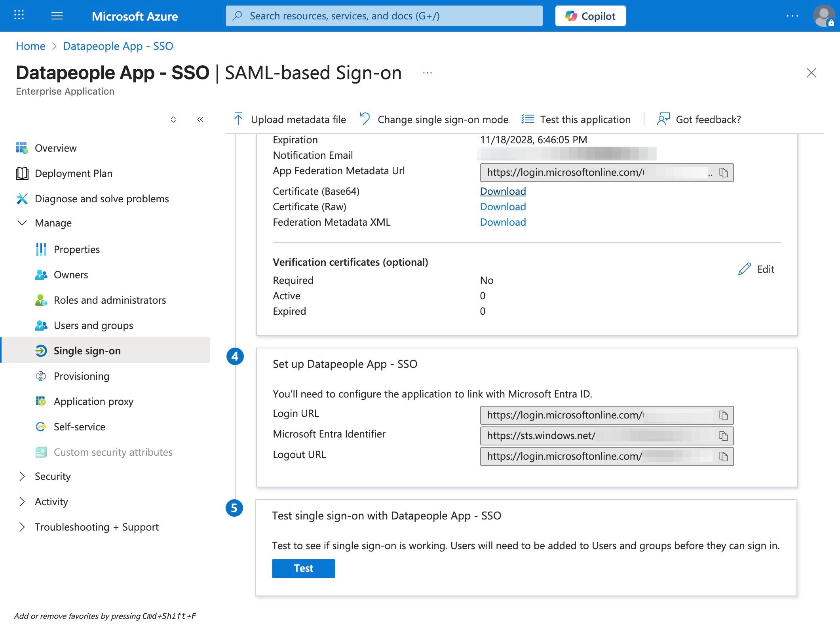The image size is (840, 624).
Task: Open the apps grid launcher
Action: 19,16
